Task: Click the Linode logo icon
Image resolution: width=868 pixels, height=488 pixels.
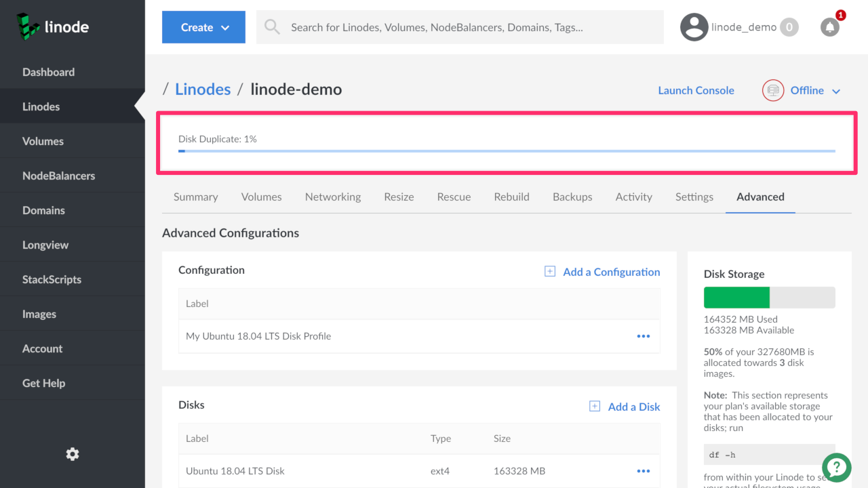Action: pyautogui.click(x=28, y=26)
